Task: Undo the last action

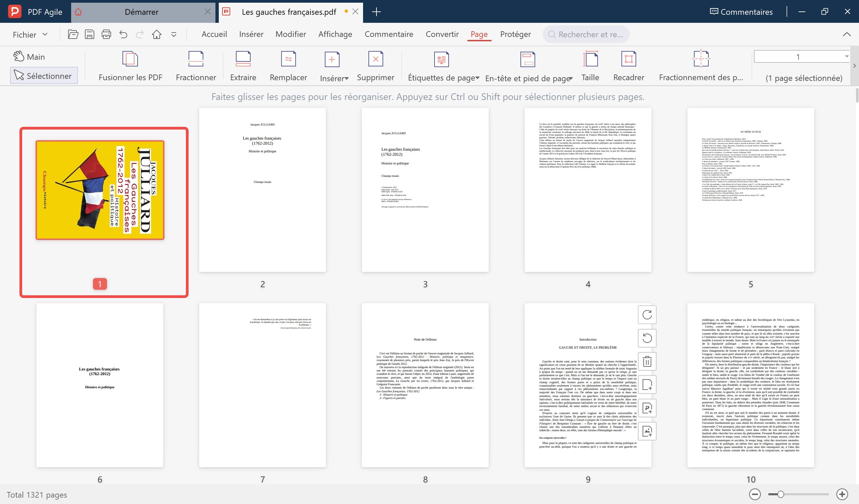Action: pyautogui.click(x=123, y=35)
